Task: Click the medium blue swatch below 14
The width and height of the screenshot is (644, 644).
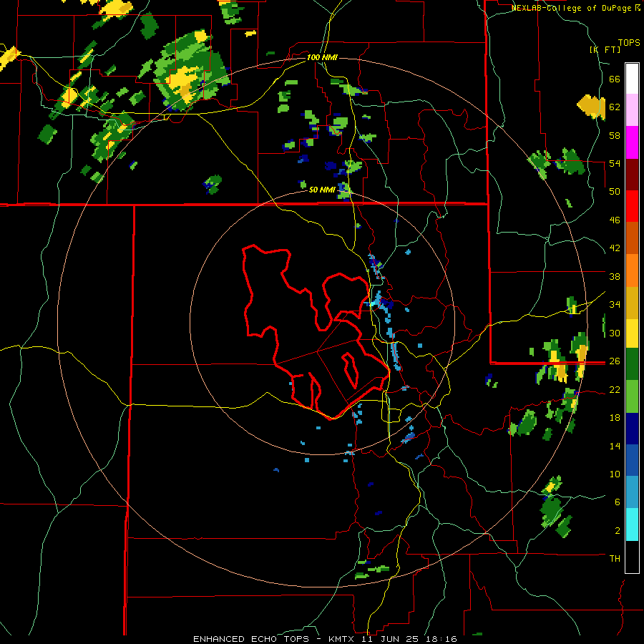Action: (632, 460)
